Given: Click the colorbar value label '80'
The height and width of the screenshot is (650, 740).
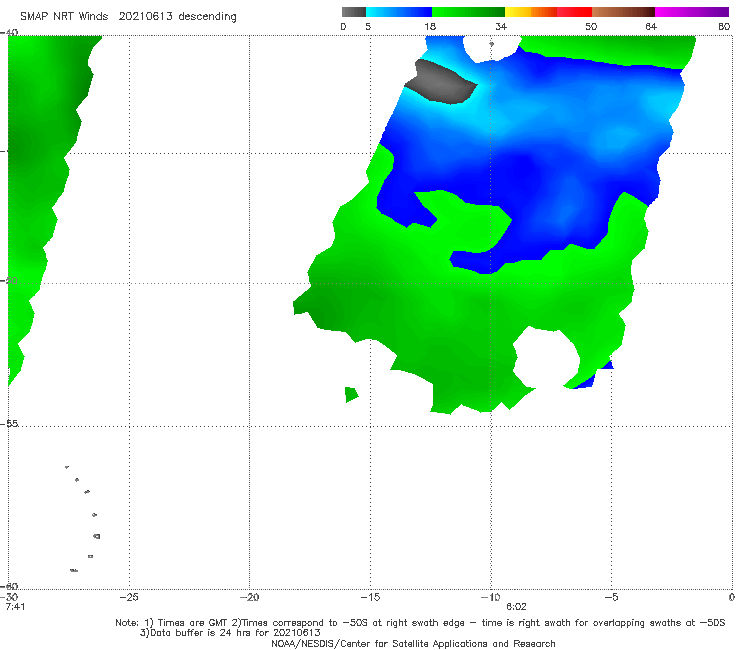Looking at the screenshot, I should click(x=724, y=27).
